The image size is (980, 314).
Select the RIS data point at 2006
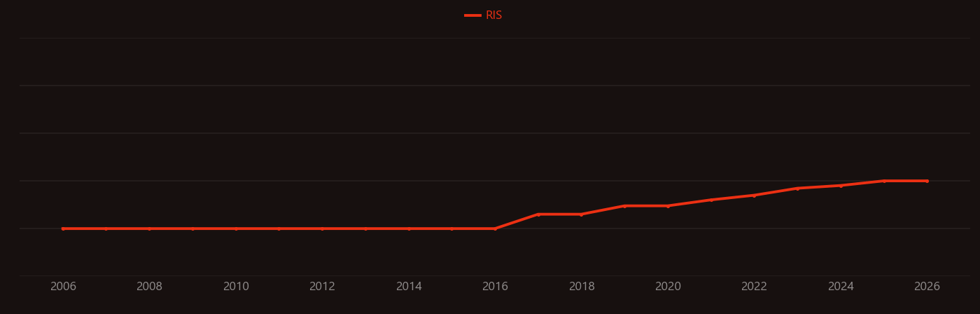[x=63, y=228]
